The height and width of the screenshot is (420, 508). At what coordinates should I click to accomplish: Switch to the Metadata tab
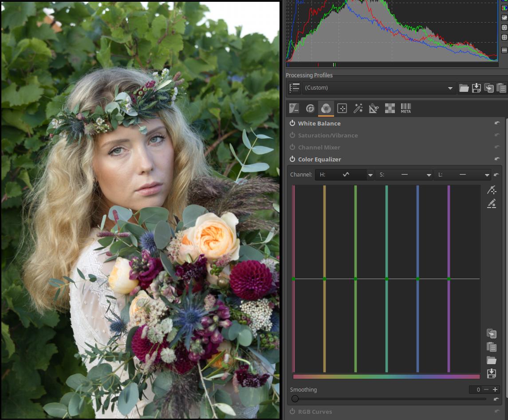(x=406, y=108)
